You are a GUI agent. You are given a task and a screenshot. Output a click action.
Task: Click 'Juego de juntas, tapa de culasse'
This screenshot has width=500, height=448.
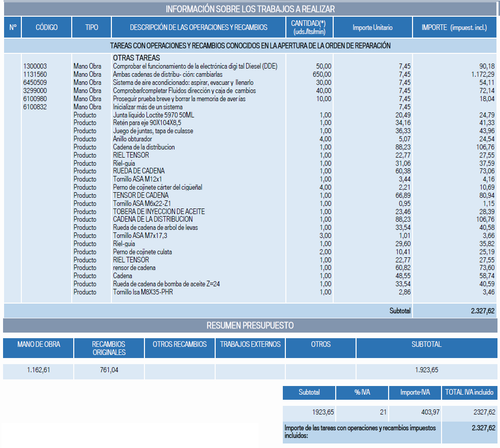153,131
